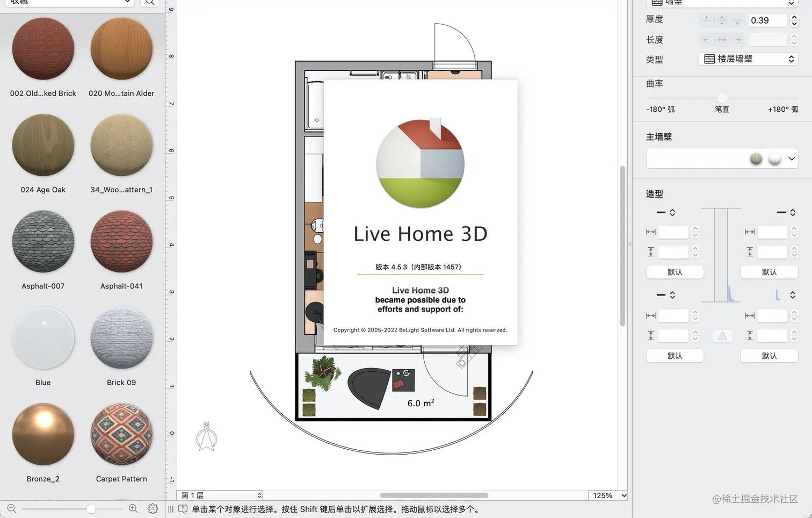
Task: Select the Brick 09 material sphere
Action: pos(121,338)
